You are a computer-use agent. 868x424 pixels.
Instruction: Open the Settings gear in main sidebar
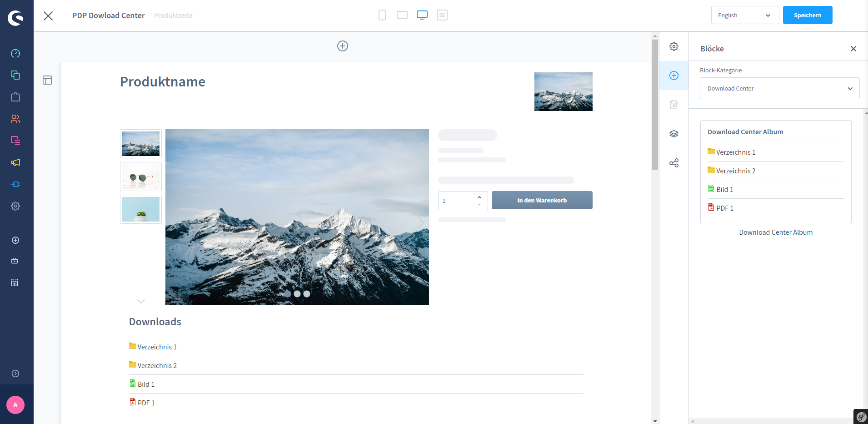click(x=15, y=206)
